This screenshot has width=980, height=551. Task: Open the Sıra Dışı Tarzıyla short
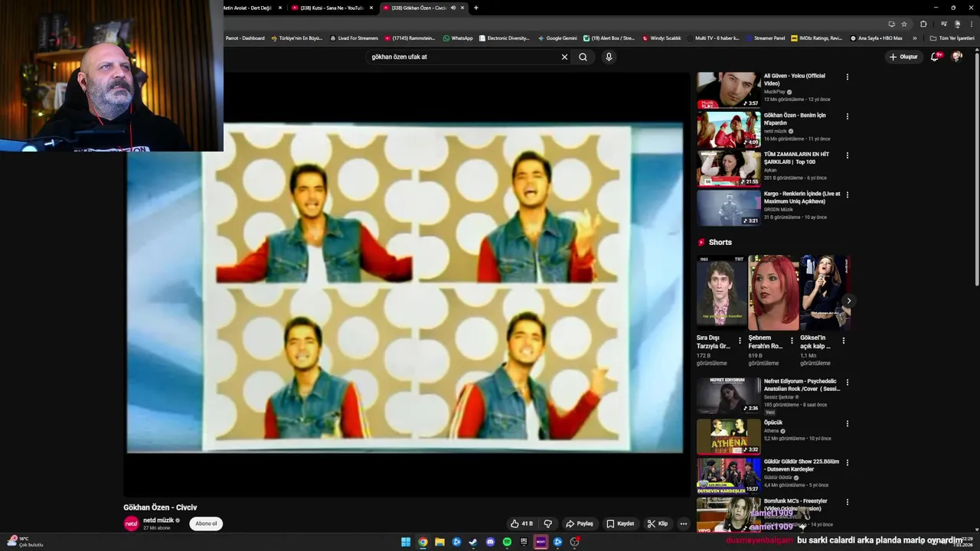(721, 293)
